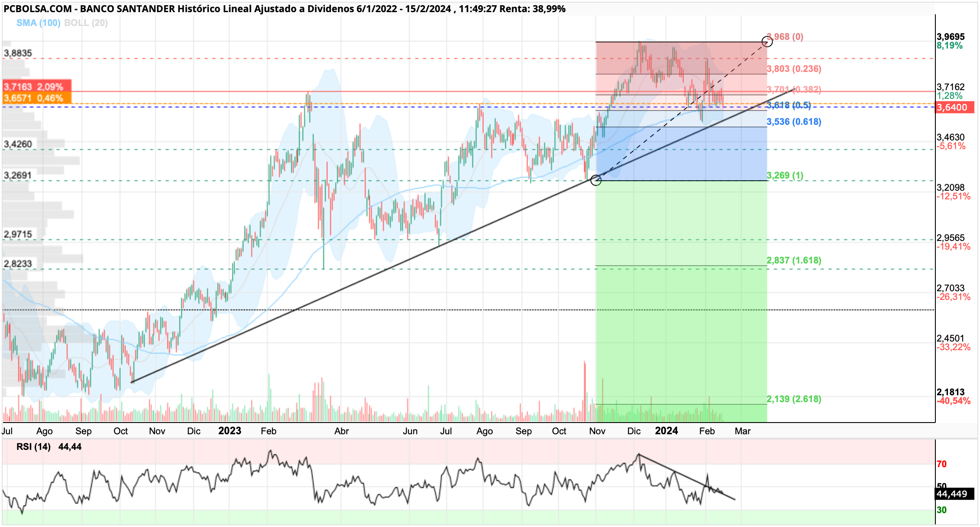
Task: Click the RSI 70 overbought level label
Action: (941, 464)
